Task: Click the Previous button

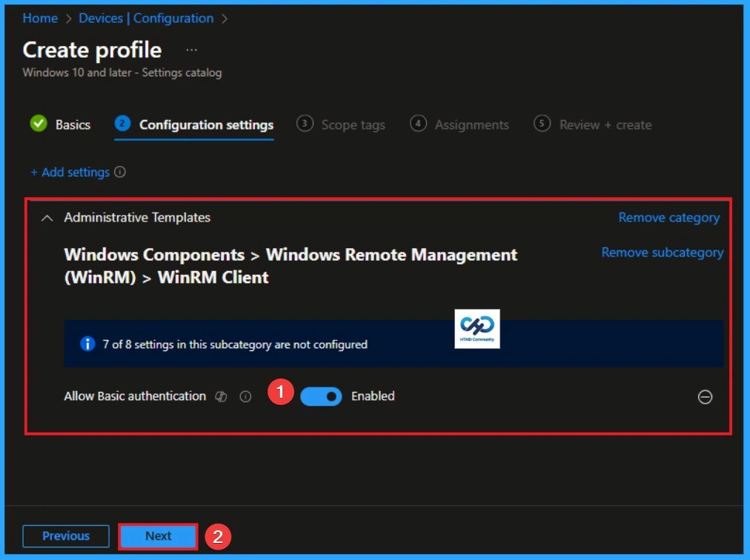Action: click(x=65, y=536)
